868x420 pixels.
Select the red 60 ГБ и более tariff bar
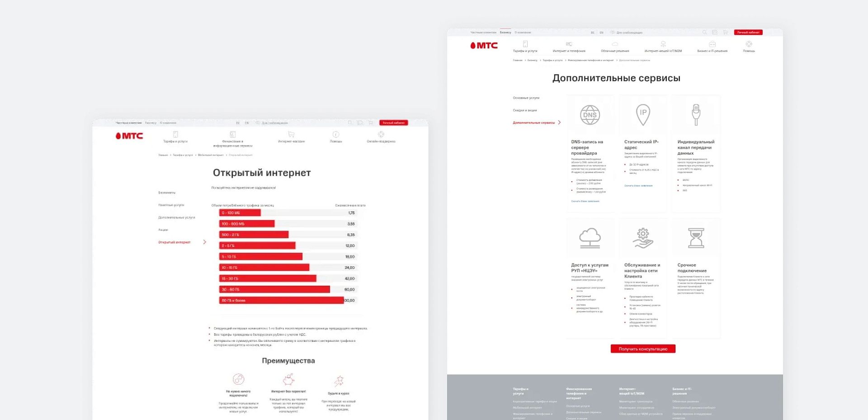click(x=281, y=300)
